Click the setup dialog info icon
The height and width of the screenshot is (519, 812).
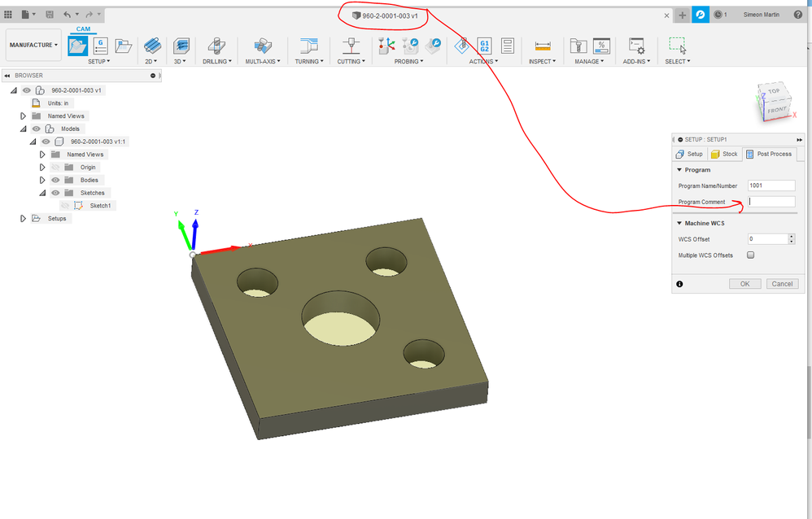tap(679, 284)
